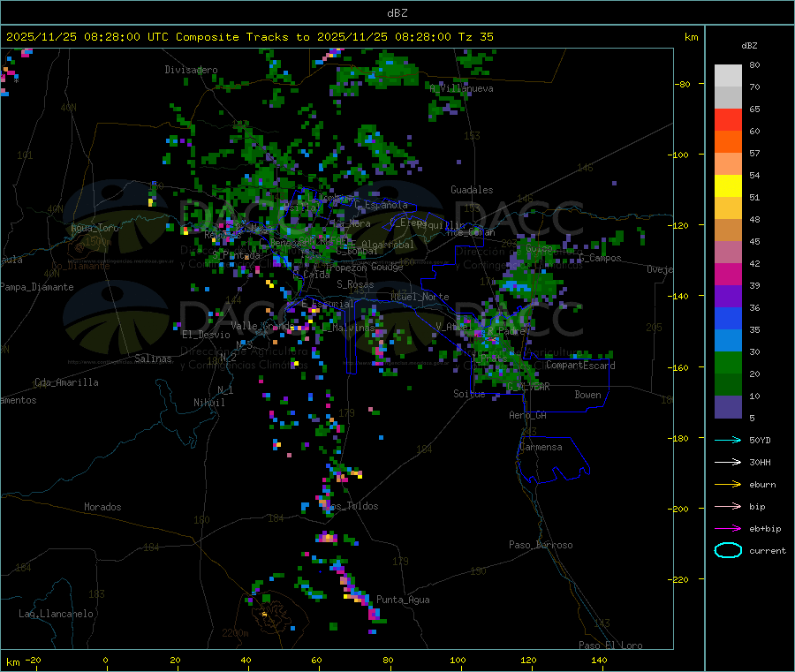Viewport: 795px width, 672px height.
Task: Click the cyan 'current' ellipse legend icon
Action: click(x=728, y=550)
